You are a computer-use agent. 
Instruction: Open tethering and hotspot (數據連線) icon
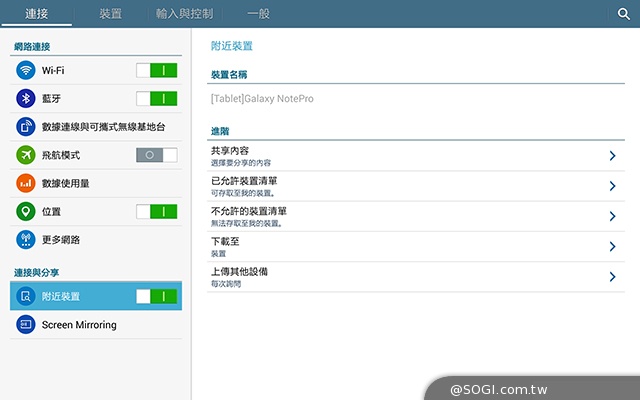click(25, 127)
